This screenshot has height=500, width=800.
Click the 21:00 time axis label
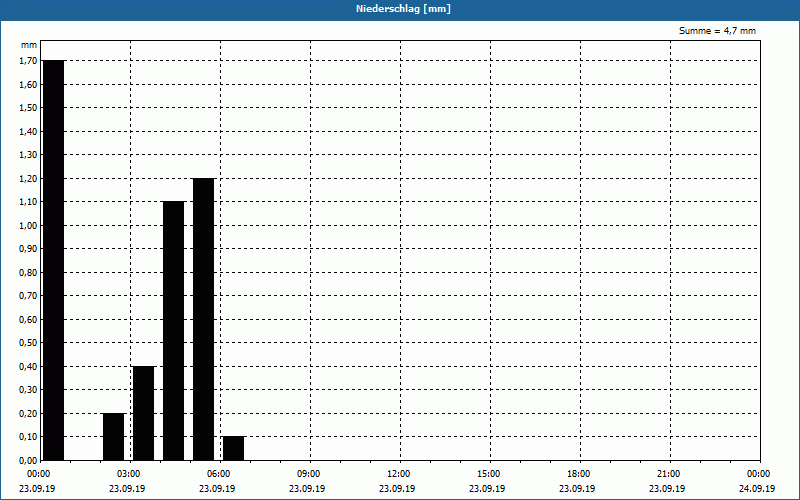[668, 474]
